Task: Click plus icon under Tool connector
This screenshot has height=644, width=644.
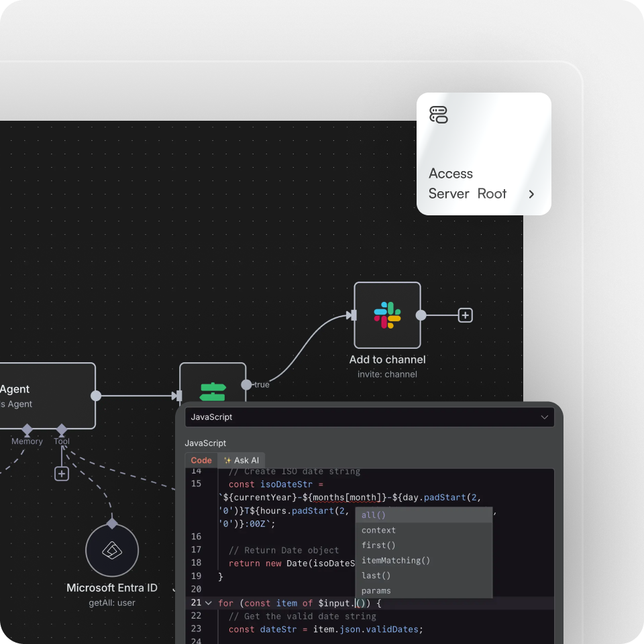Action: [62, 474]
